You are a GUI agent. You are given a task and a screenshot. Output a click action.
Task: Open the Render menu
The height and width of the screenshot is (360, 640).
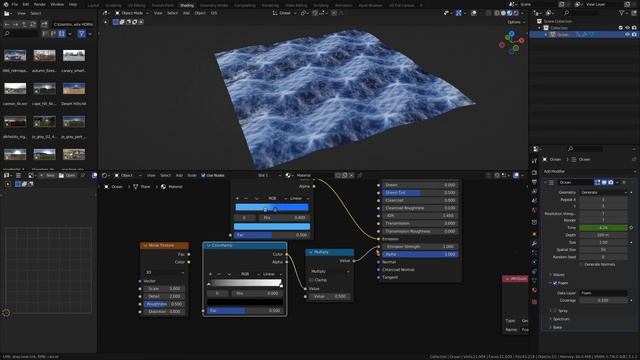point(40,4)
